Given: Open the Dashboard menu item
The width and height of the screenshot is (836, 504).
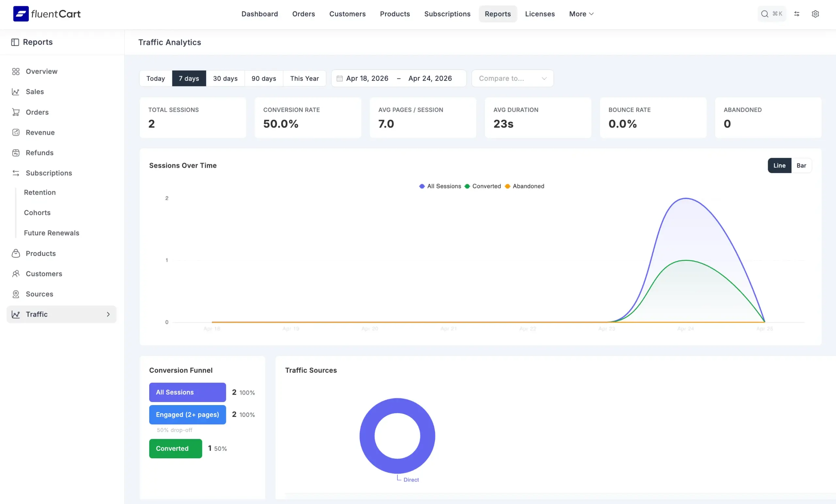Looking at the screenshot, I should point(260,14).
